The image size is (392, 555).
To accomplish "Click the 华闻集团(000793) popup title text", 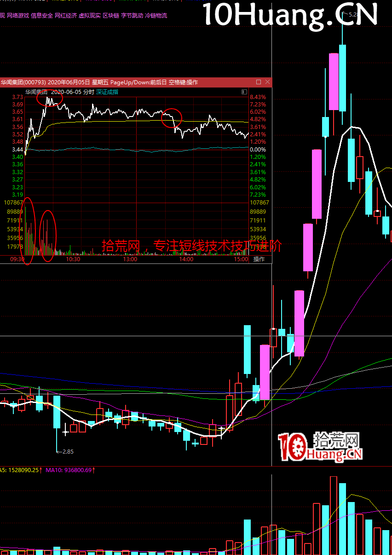I will click(23, 82).
